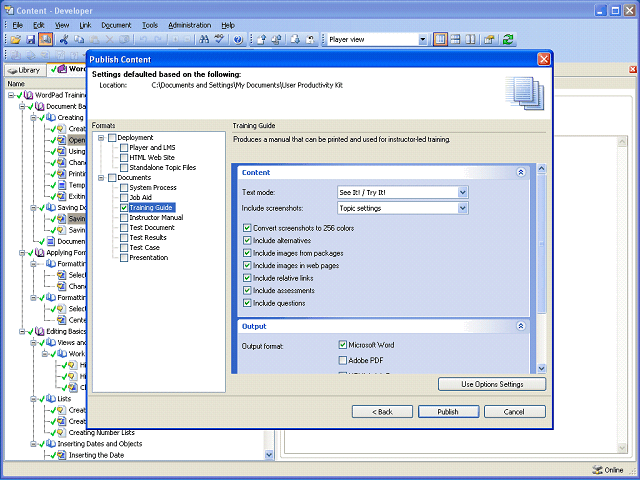Click the Cut scissors toolbar icon

point(64,40)
